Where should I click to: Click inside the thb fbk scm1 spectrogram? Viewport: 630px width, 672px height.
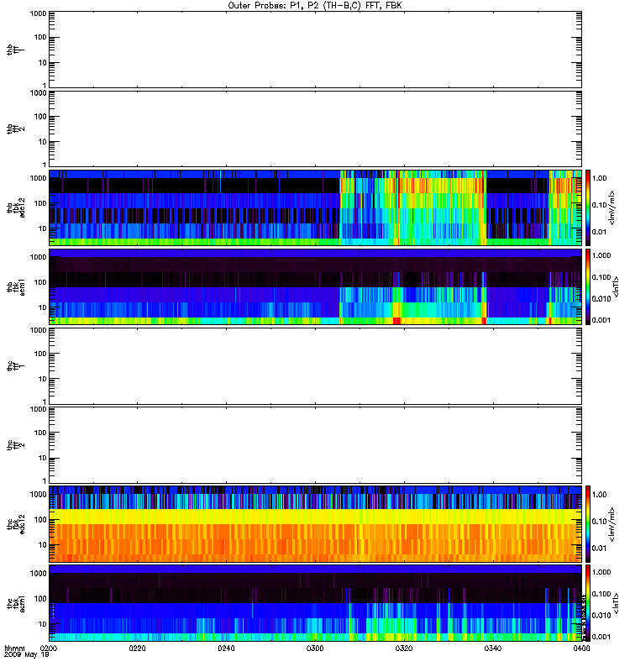(x=315, y=286)
